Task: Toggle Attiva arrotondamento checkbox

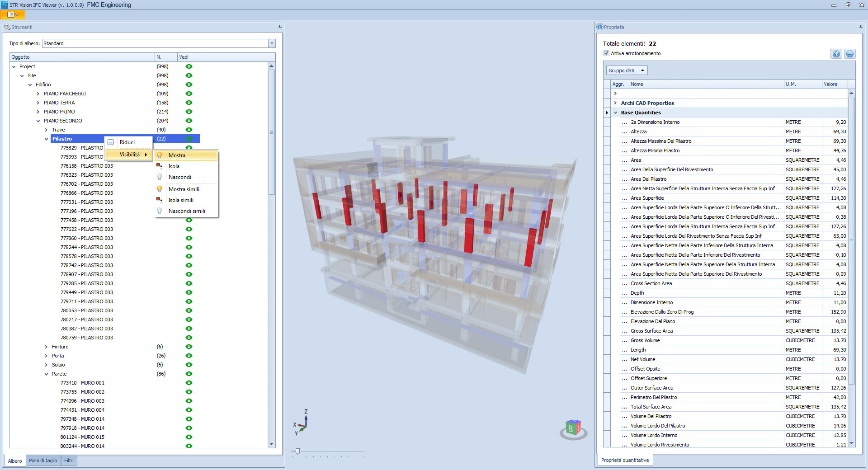Action: click(x=606, y=53)
